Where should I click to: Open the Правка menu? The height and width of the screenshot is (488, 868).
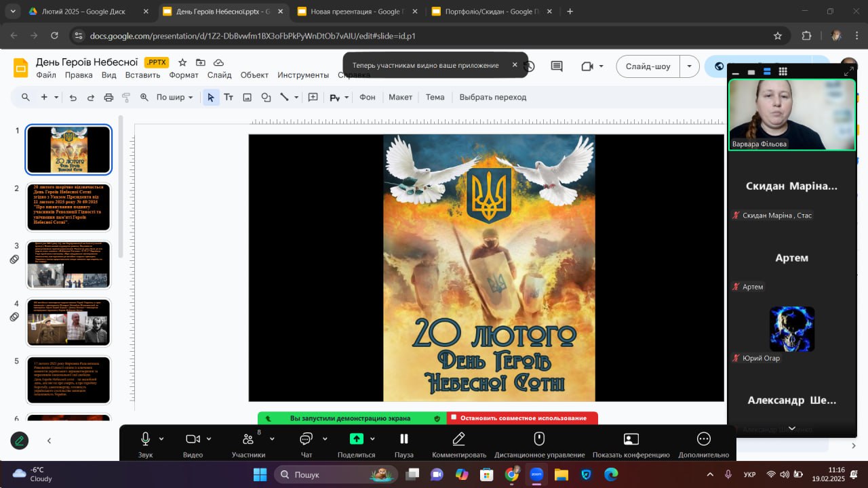tap(79, 75)
